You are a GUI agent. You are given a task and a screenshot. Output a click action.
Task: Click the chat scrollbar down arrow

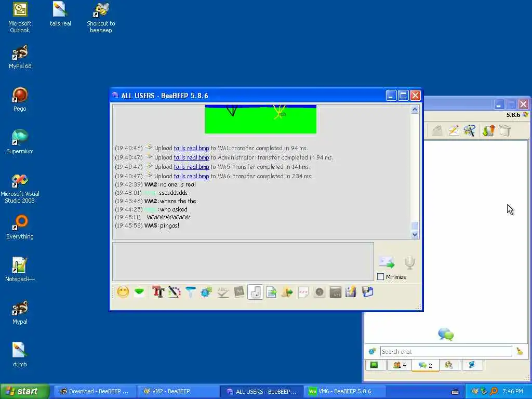coord(415,234)
